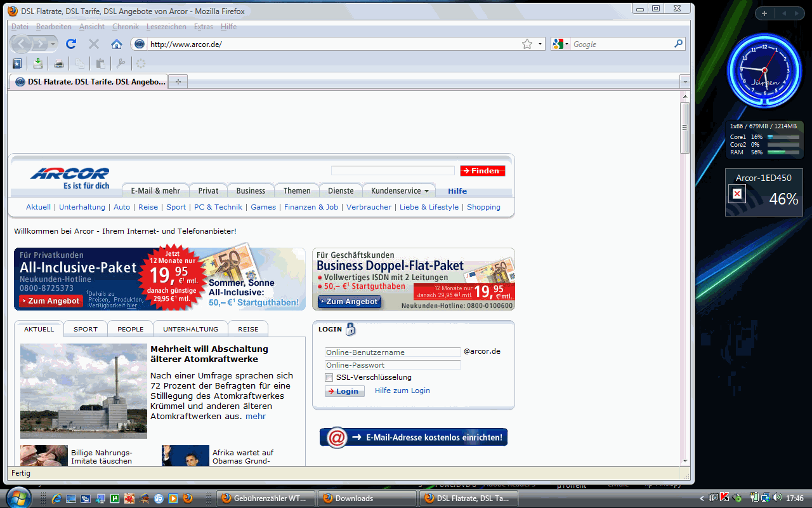Click the paste clipboard toolbar icon

pyautogui.click(x=100, y=63)
